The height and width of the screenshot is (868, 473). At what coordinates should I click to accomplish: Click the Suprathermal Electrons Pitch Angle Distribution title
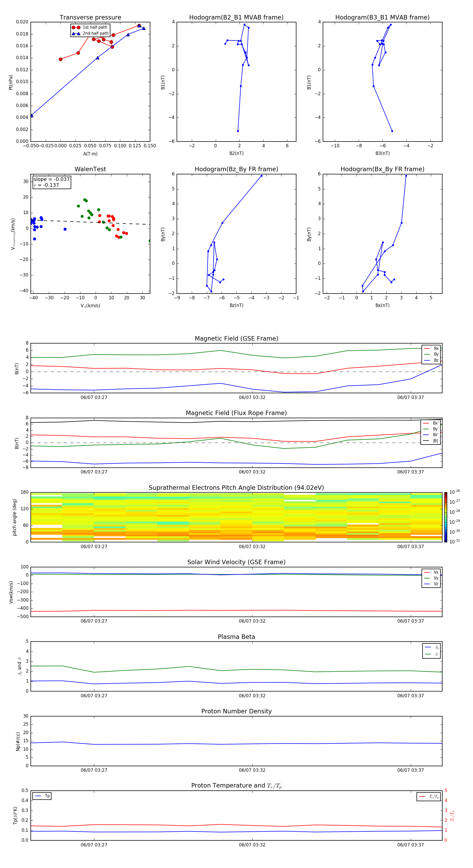click(x=236, y=488)
